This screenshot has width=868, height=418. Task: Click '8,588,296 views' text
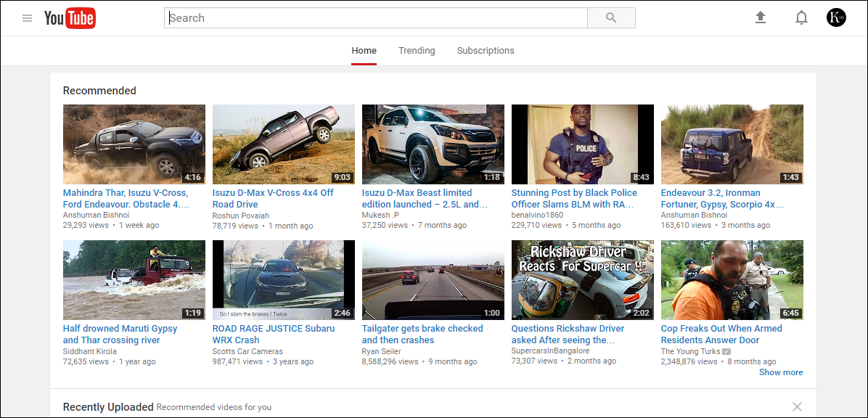(390, 361)
